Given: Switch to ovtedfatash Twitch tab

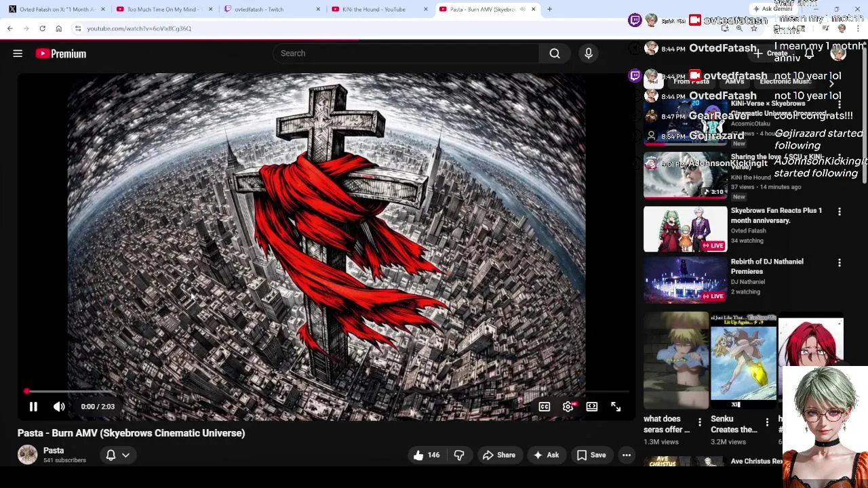Looking at the screenshot, I should pos(273,9).
